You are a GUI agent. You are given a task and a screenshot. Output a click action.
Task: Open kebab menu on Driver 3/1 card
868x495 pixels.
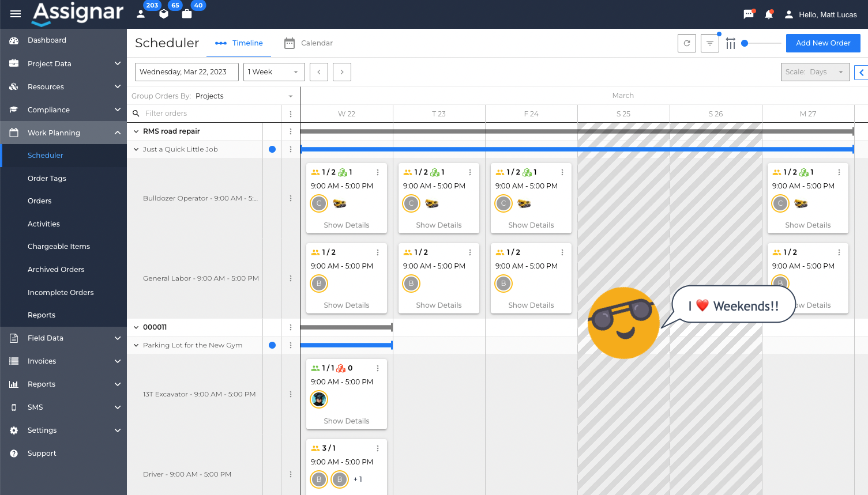pyautogui.click(x=378, y=448)
